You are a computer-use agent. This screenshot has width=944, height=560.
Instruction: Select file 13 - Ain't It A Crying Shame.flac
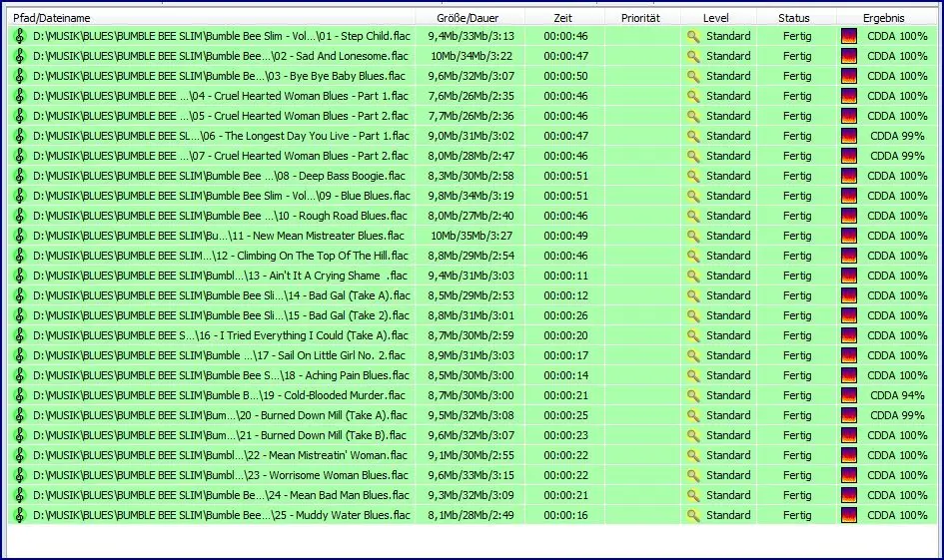pyautogui.click(x=221, y=276)
